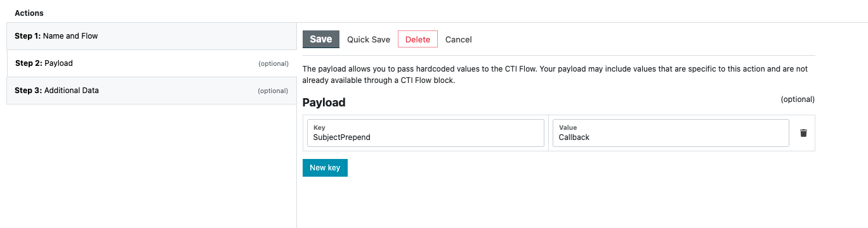Add a payload entry with New key
Viewport: 868px width, 228px height.
325,168
